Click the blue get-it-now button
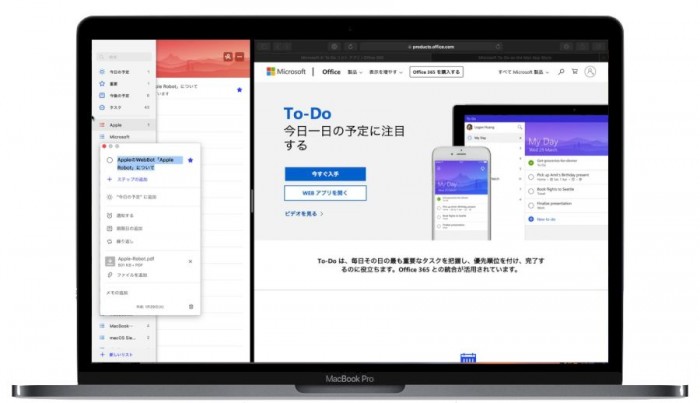 coord(325,174)
